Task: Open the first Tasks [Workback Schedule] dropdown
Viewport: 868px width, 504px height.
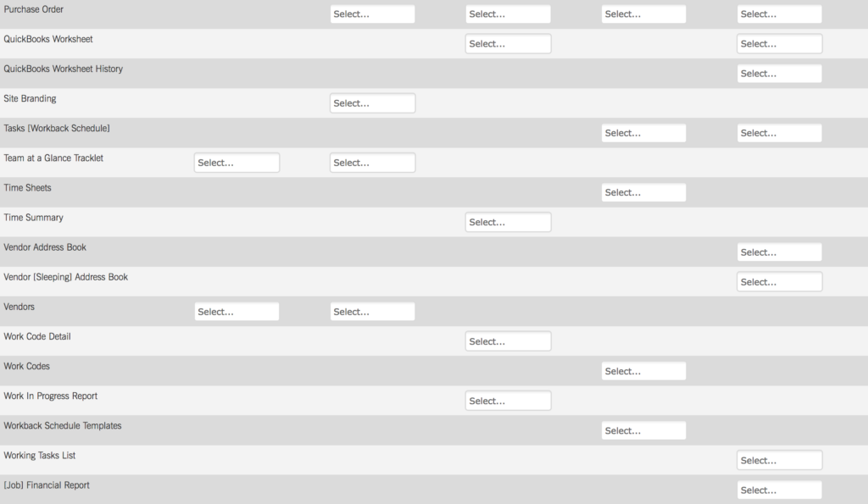Action: point(643,132)
